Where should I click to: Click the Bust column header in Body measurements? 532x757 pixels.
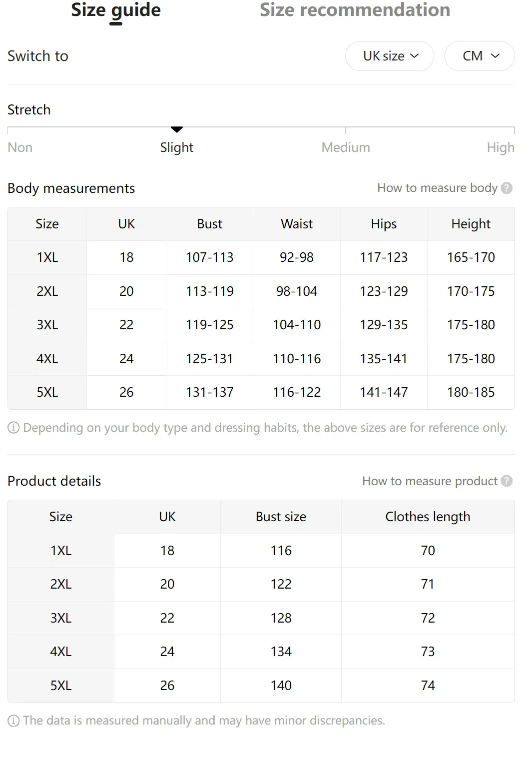click(x=210, y=224)
